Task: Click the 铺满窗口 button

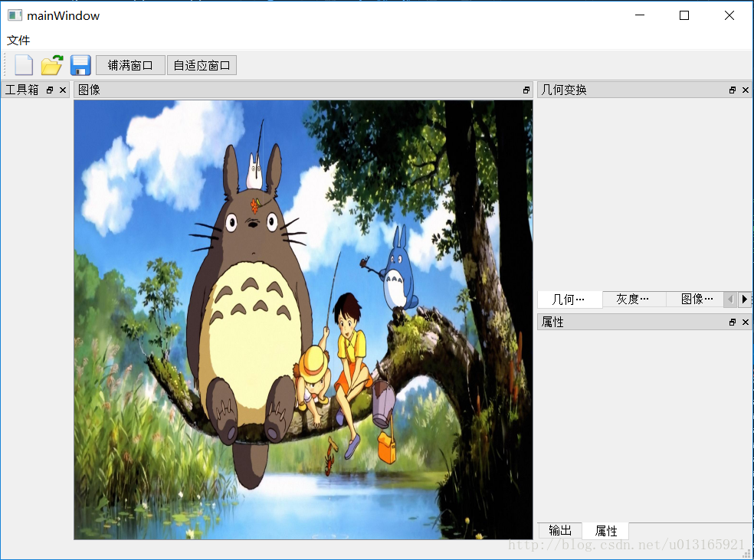Action: coord(130,65)
